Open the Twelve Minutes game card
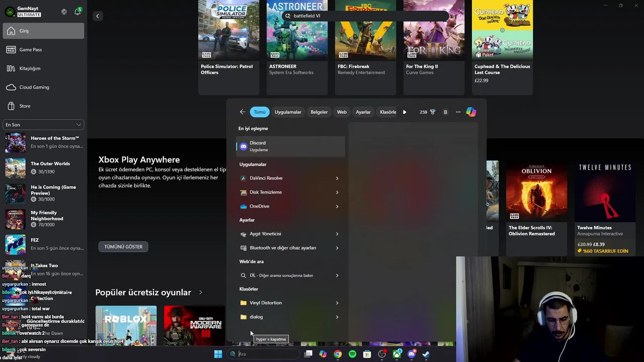The width and height of the screenshot is (644, 362). pyautogui.click(x=605, y=208)
